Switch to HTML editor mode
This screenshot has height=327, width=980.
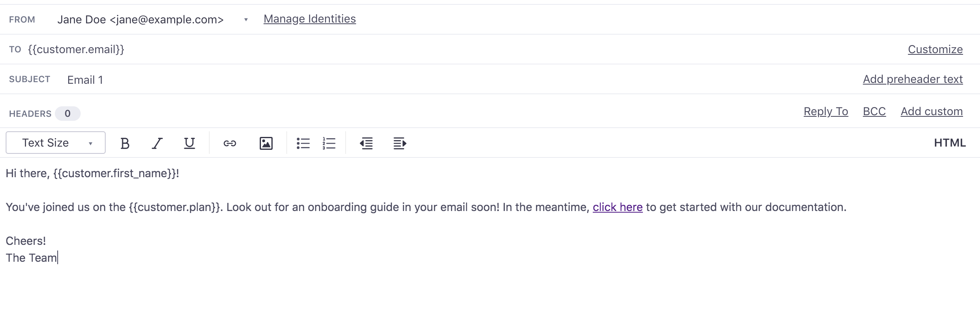[949, 143]
